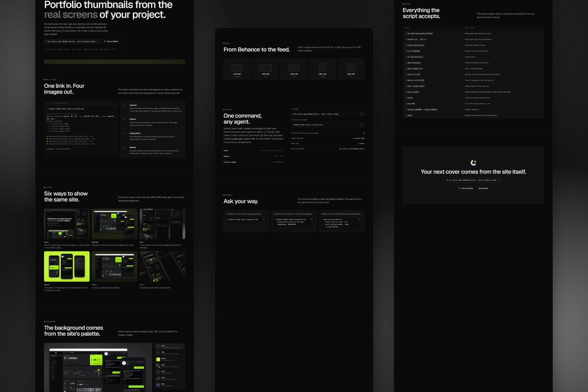This screenshot has height=392, width=588.
Task: Copy the npx command under Your next cover
Action: (499, 180)
